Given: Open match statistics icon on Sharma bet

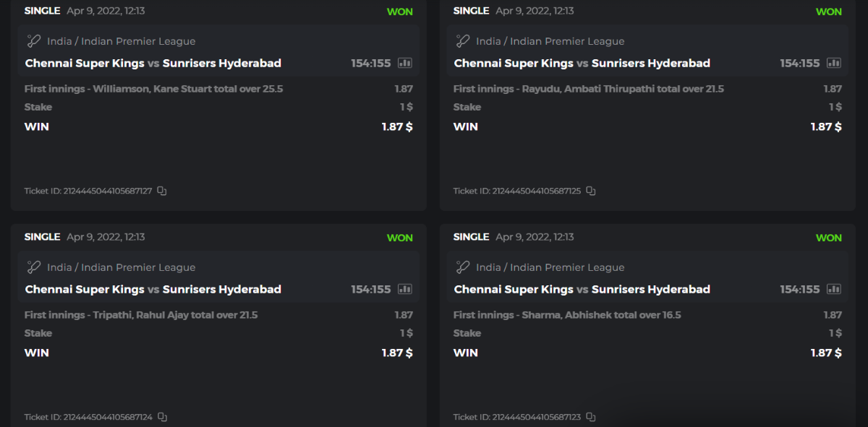Looking at the screenshot, I should [834, 289].
